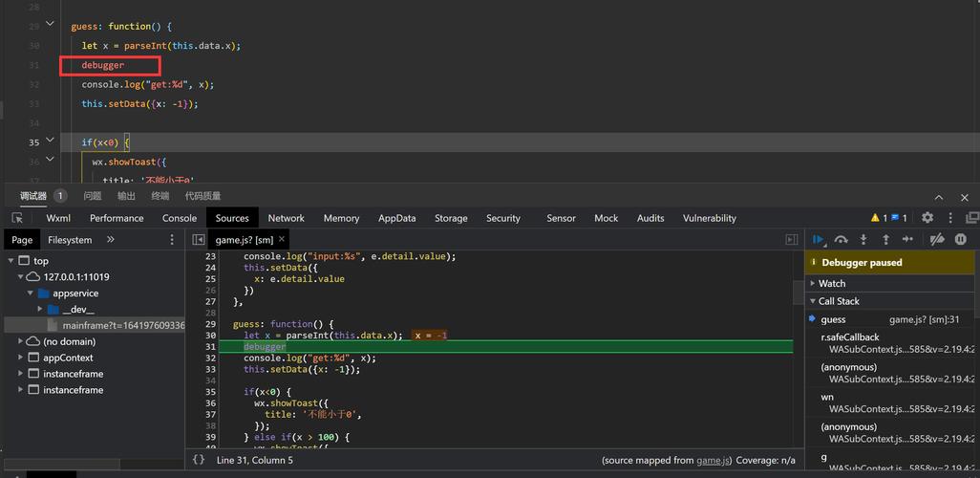Open the Vulnerability tab
980x478 pixels.
(710, 218)
